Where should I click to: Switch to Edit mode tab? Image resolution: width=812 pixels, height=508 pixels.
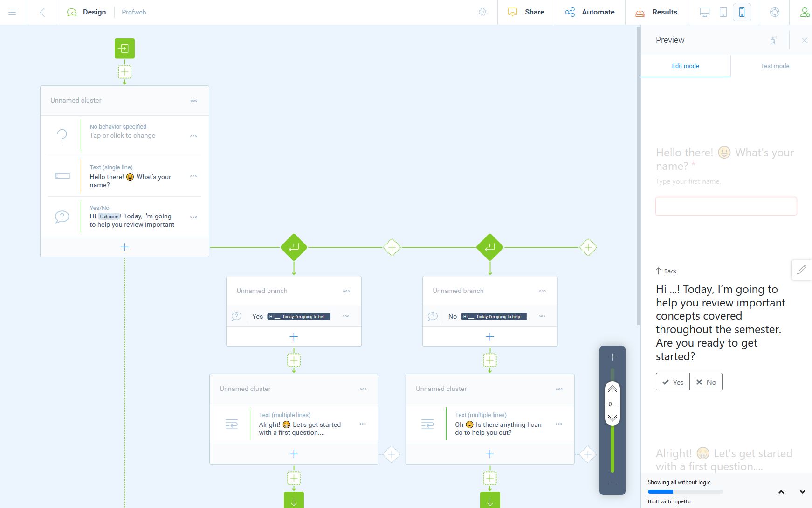tap(686, 66)
